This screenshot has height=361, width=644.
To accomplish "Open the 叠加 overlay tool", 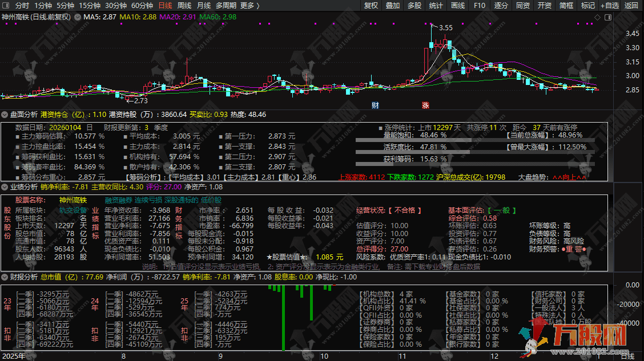I will click(x=393, y=6).
